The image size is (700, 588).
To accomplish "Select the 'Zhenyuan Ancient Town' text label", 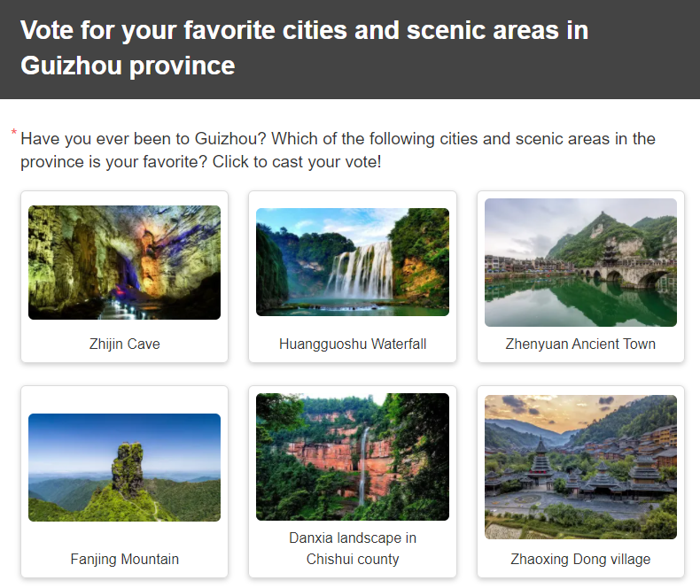I will pos(580,344).
